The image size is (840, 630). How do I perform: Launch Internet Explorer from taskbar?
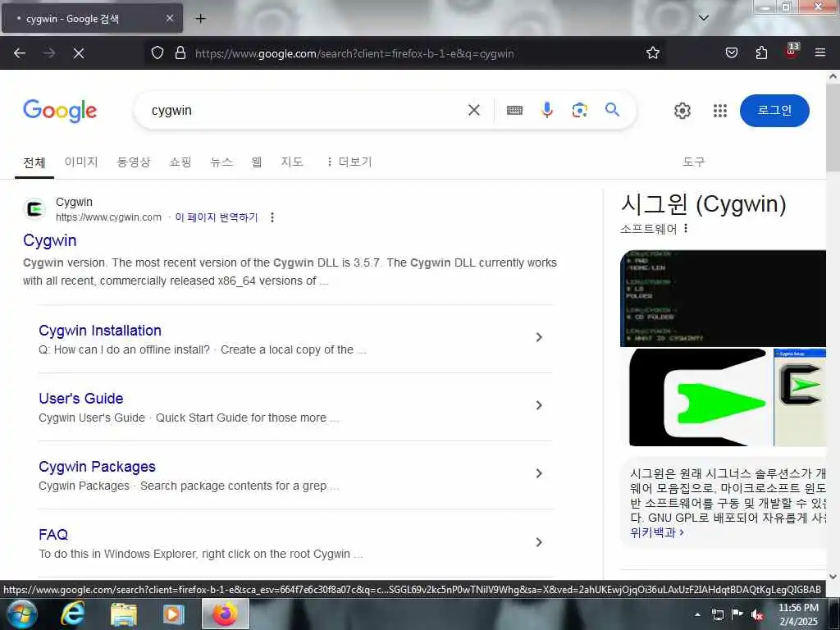click(x=72, y=614)
